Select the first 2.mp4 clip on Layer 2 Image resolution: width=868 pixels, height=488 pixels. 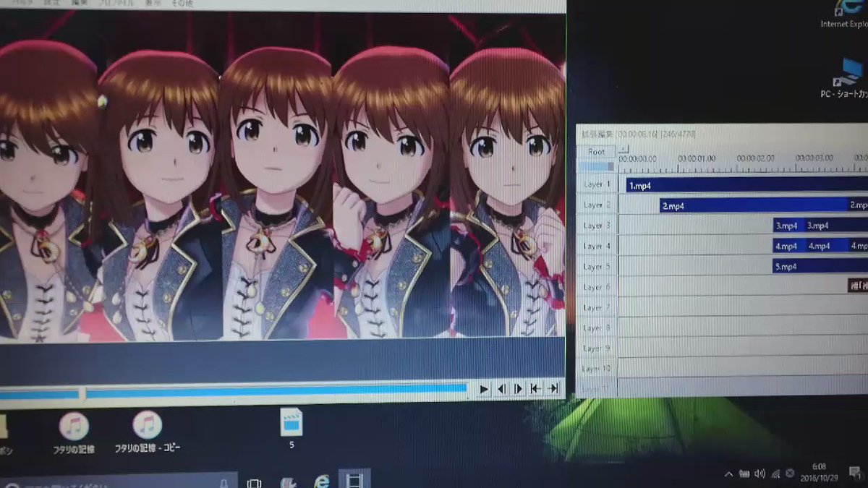[753, 206]
